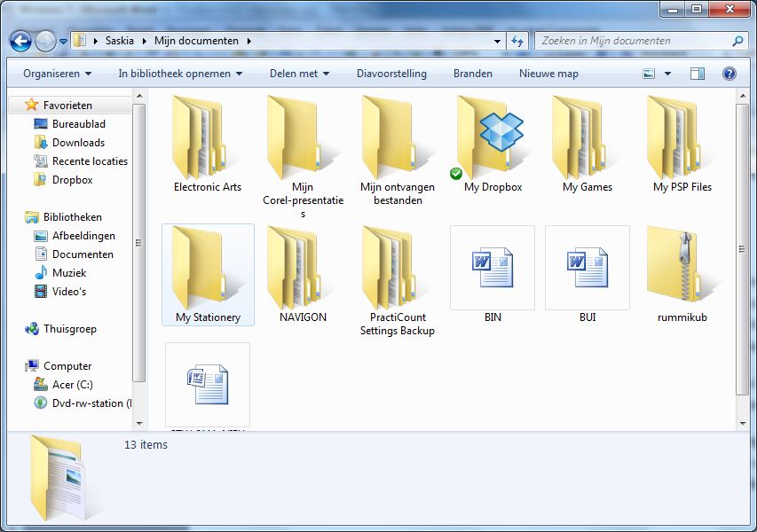
Task: Refresh the folder with the refresh button
Action: pyautogui.click(x=517, y=42)
